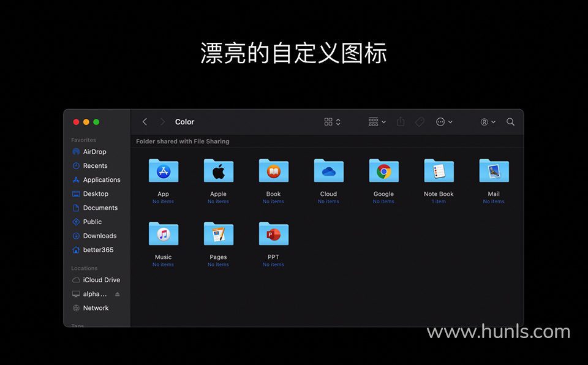
Task: Open Recents in the sidebar
Action: coord(89,166)
